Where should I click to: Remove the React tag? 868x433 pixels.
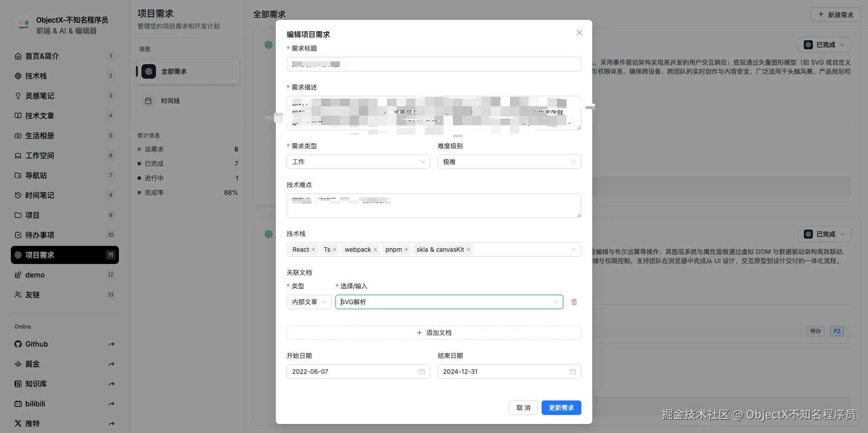313,249
